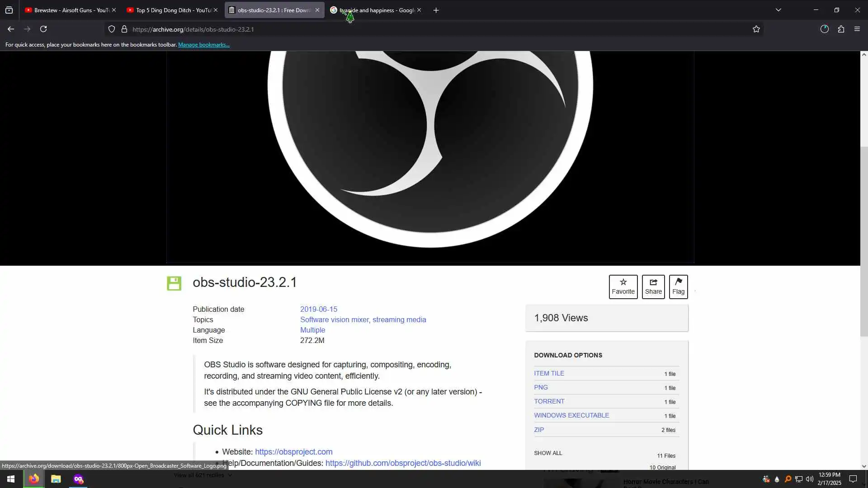The width and height of the screenshot is (868, 488).
Task: Open the extensions puzzle icon
Action: click(x=841, y=29)
